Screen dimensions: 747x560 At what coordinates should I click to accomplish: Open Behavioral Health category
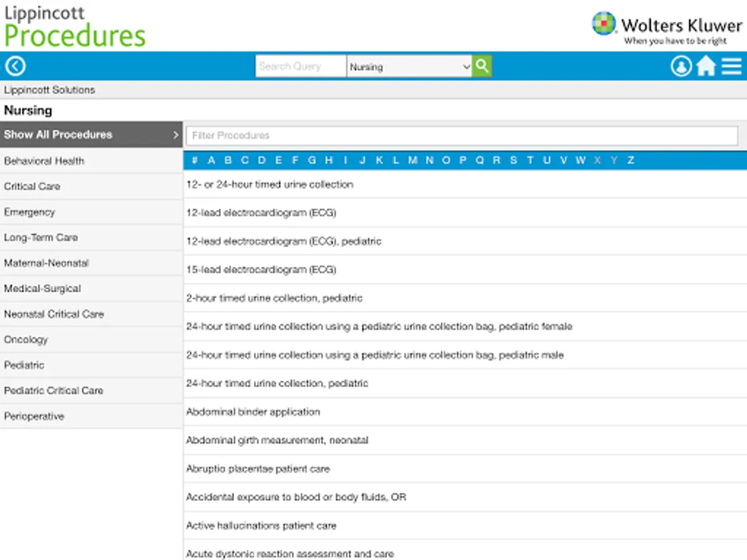(92, 161)
